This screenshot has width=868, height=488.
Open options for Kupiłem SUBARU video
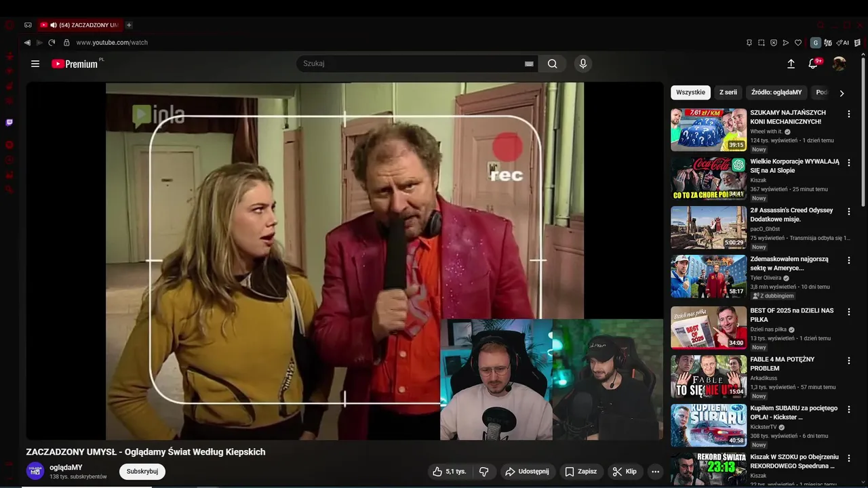click(x=849, y=409)
